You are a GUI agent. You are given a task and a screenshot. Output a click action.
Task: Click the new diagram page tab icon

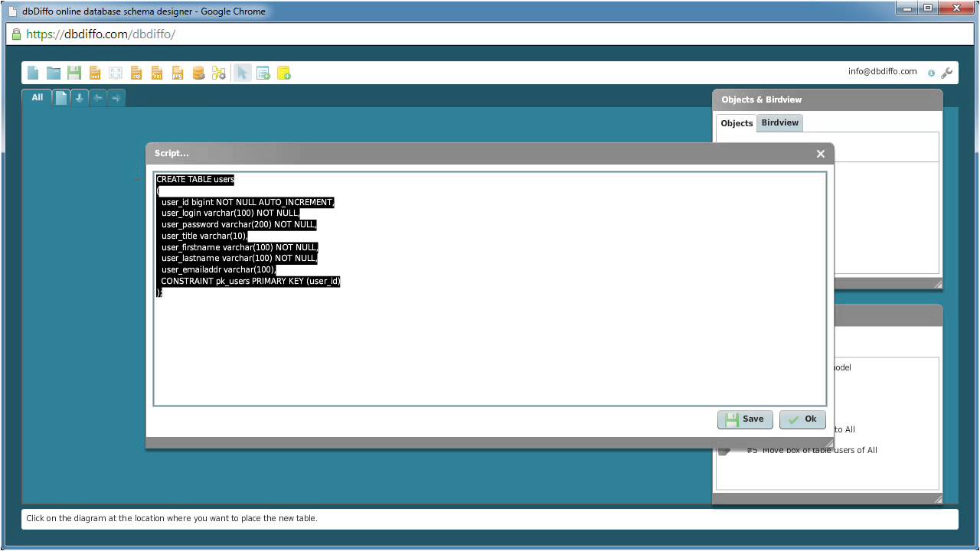click(x=61, y=98)
